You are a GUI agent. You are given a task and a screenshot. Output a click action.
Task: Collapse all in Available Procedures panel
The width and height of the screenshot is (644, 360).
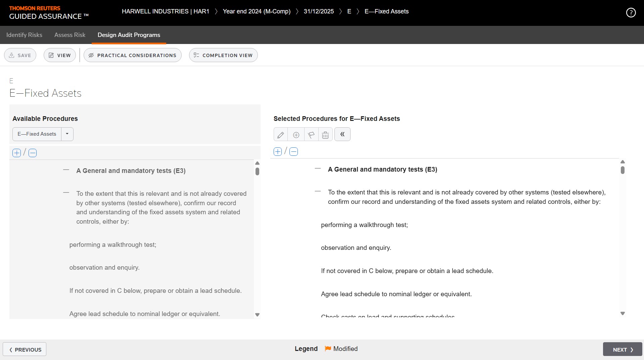33,153
